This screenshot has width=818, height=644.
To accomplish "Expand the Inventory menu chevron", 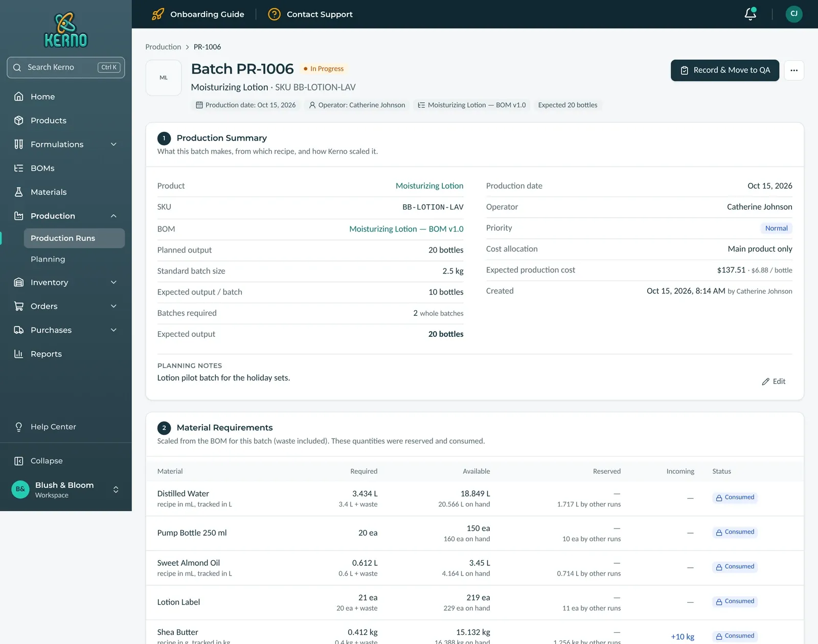I will (x=113, y=282).
